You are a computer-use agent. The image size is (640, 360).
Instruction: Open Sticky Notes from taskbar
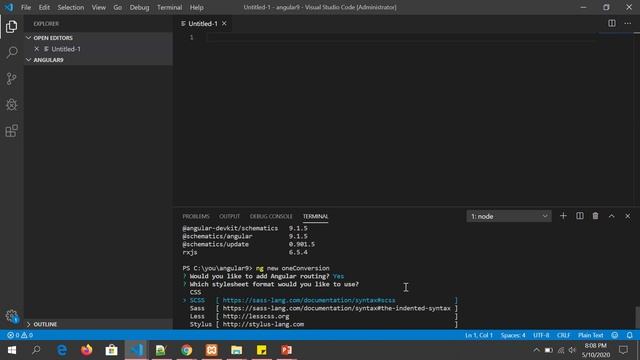(x=262, y=350)
